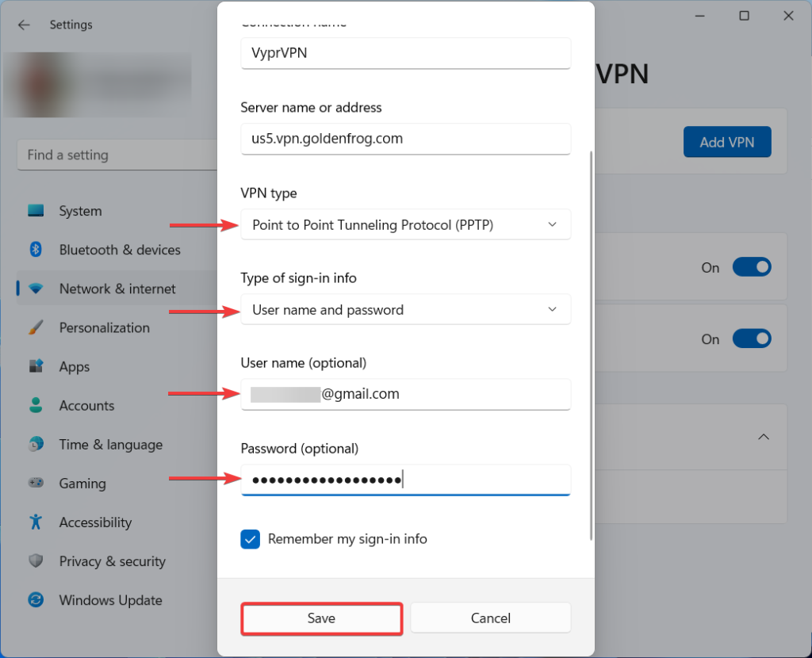Uncheck Remember my sign-in info
This screenshot has height=658, width=812.
[x=250, y=539]
